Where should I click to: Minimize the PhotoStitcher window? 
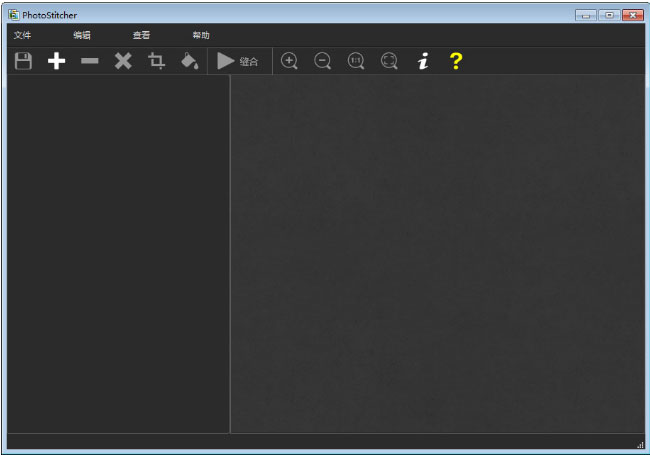tap(586, 15)
